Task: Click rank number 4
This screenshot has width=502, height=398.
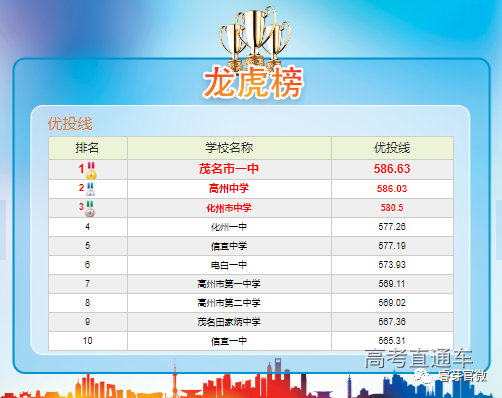Action: pyautogui.click(x=87, y=227)
